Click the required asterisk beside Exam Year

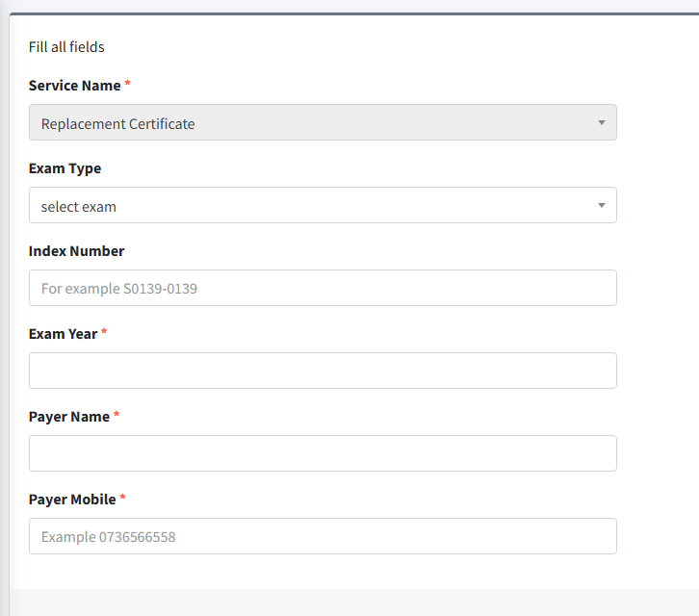click(x=105, y=333)
